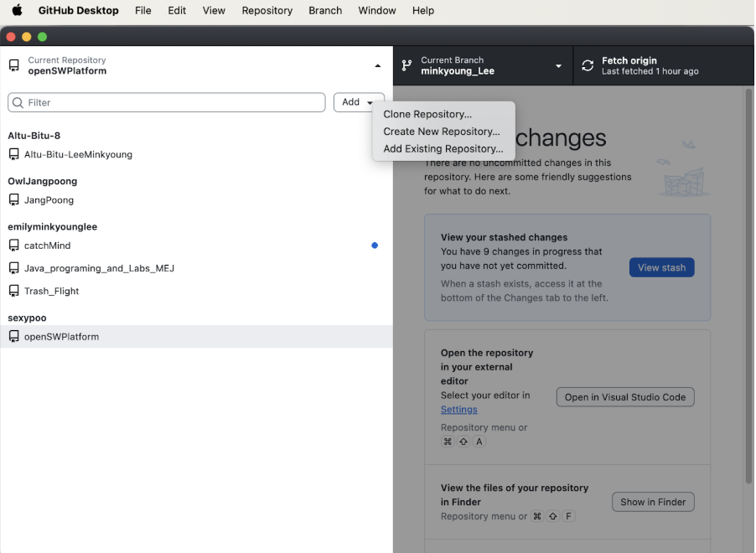Click the Fetch origin button
Viewport: 756px width, 553px height.
(664, 65)
